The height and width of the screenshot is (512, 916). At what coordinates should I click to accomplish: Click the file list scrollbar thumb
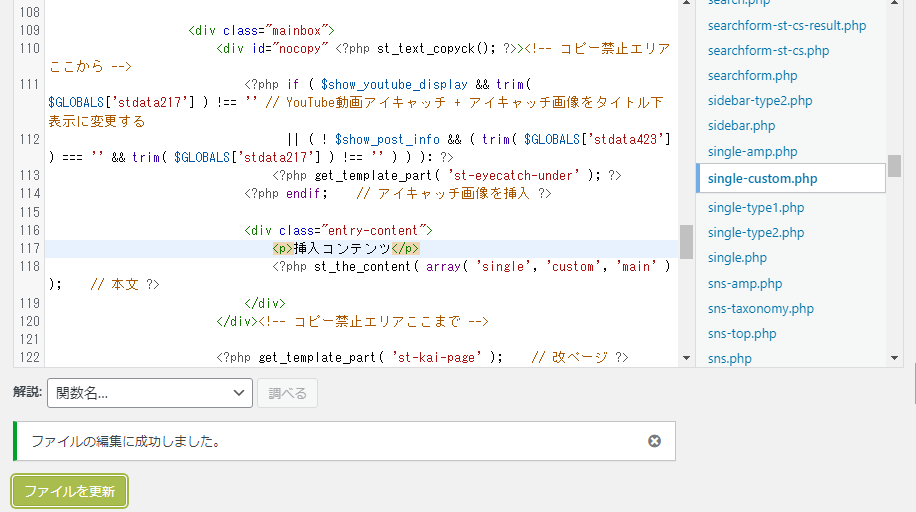[x=894, y=166]
